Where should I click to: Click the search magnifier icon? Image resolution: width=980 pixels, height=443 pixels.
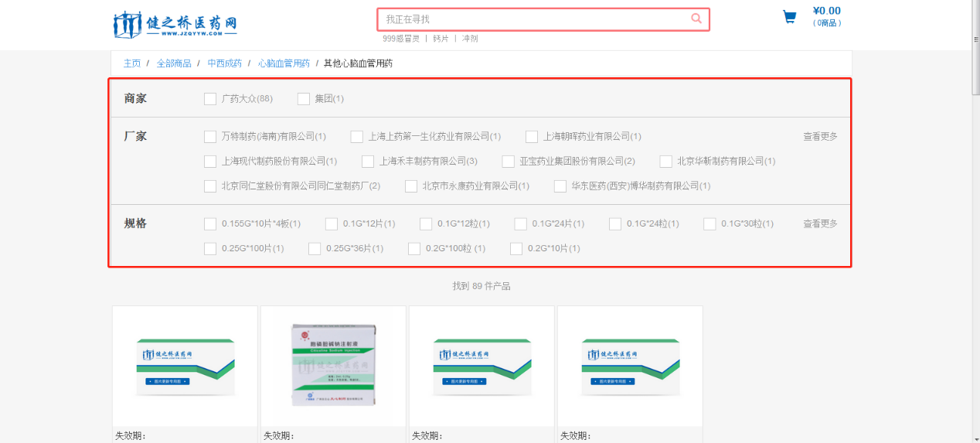pos(696,19)
